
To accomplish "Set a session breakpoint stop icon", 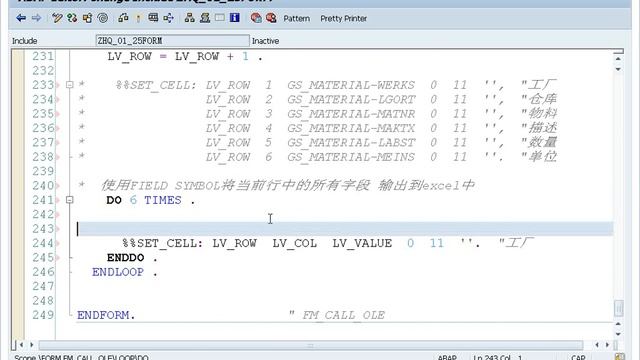I will pyautogui.click(x=256, y=18).
